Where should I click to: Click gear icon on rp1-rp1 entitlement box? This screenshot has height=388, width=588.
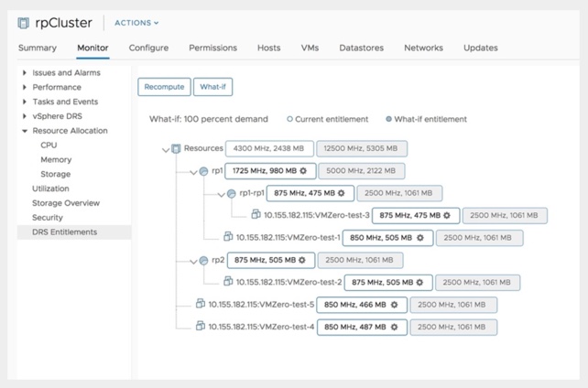click(x=342, y=194)
